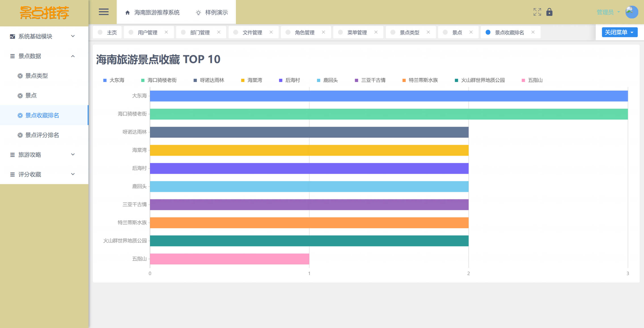This screenshot has height=328, width=644.
Task: Switch to the 角色管理 tab
Action: coord(304,32)
